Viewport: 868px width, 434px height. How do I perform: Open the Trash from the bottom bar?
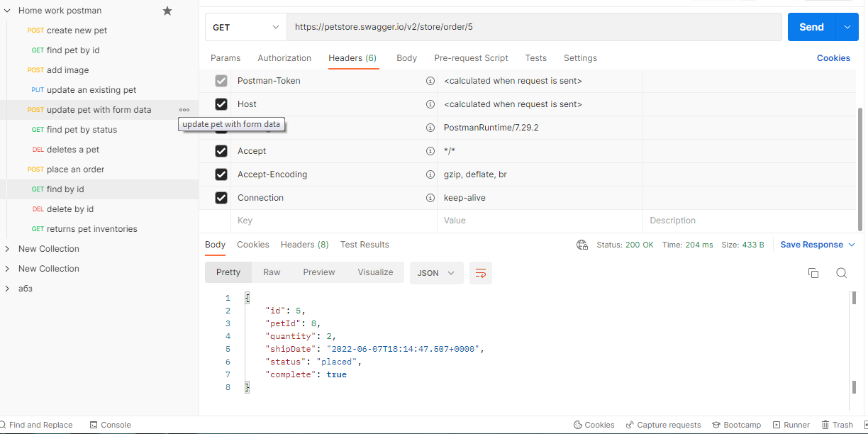(838, 424)
